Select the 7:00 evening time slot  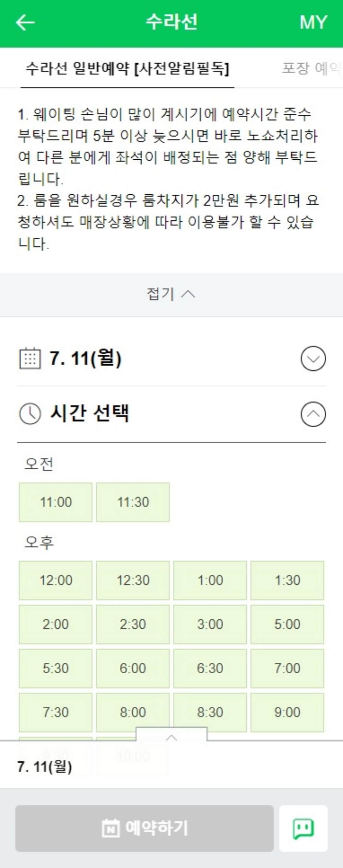click(x=287, y=669)
